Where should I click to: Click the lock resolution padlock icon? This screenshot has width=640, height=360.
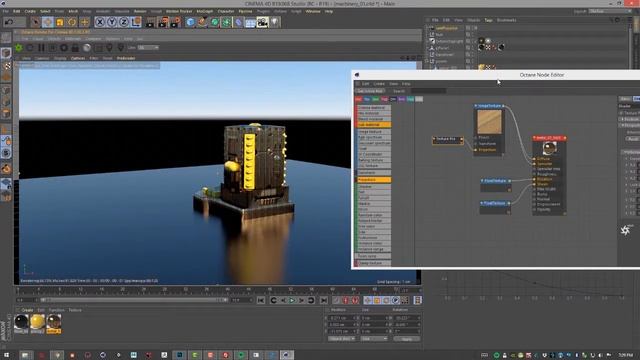click(75, 48)
